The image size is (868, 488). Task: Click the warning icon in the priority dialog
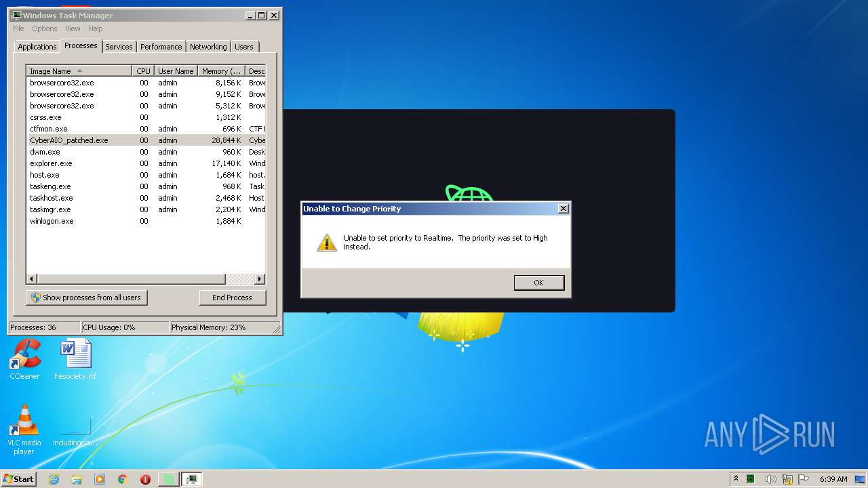[327, 243]
